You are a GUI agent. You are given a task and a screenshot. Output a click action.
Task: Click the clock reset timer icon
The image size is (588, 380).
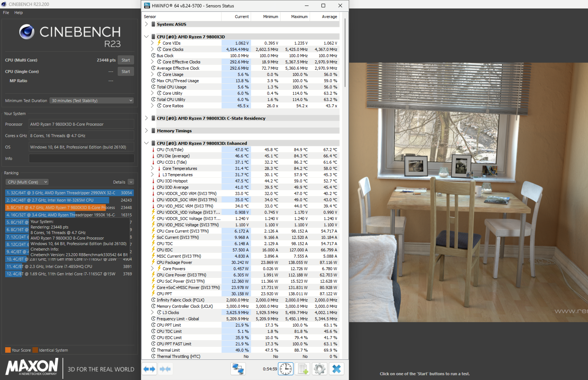[x=286, y=369]
